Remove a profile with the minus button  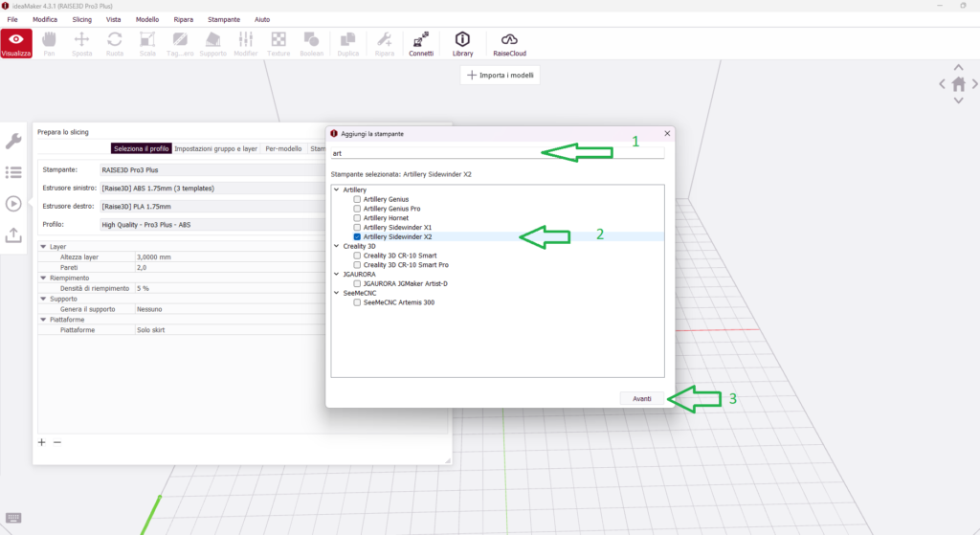coord(57,442)
